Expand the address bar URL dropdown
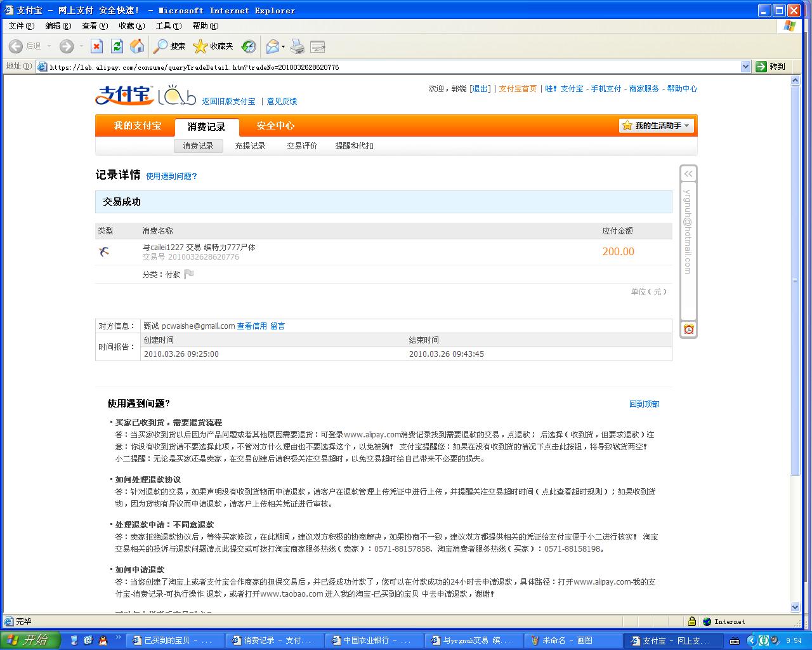This screenshot has width=812, height=650. pyautogui.click(x=745, y=67)
